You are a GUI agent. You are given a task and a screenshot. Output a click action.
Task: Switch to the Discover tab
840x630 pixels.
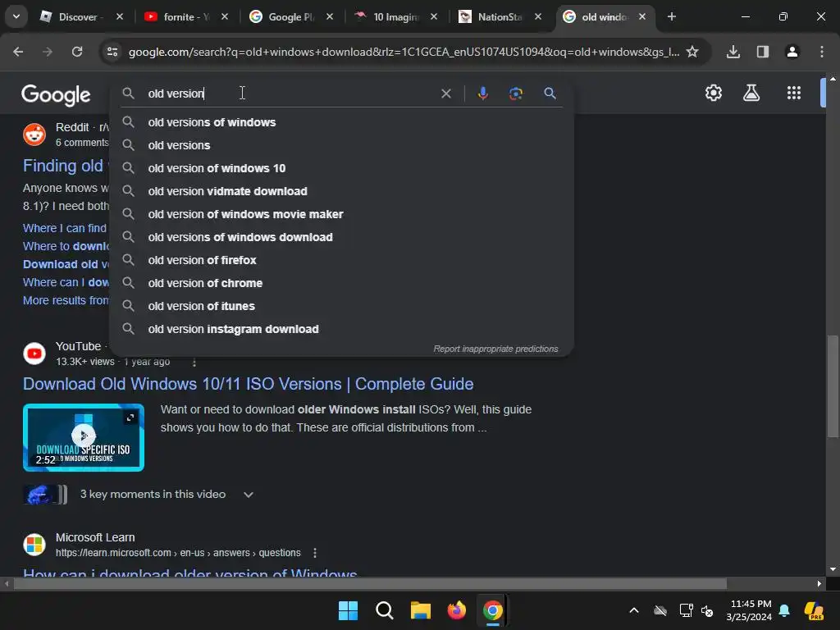(78, 17)
